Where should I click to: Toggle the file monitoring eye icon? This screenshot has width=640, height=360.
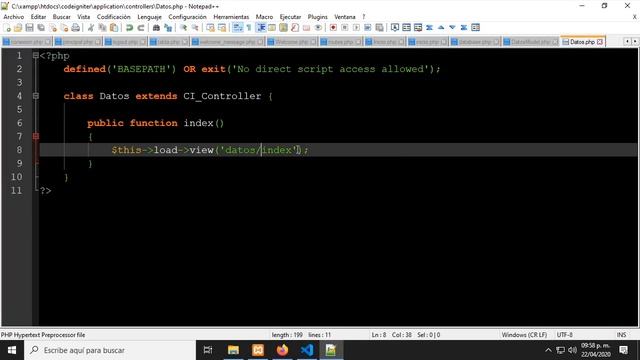coord(318,28)
